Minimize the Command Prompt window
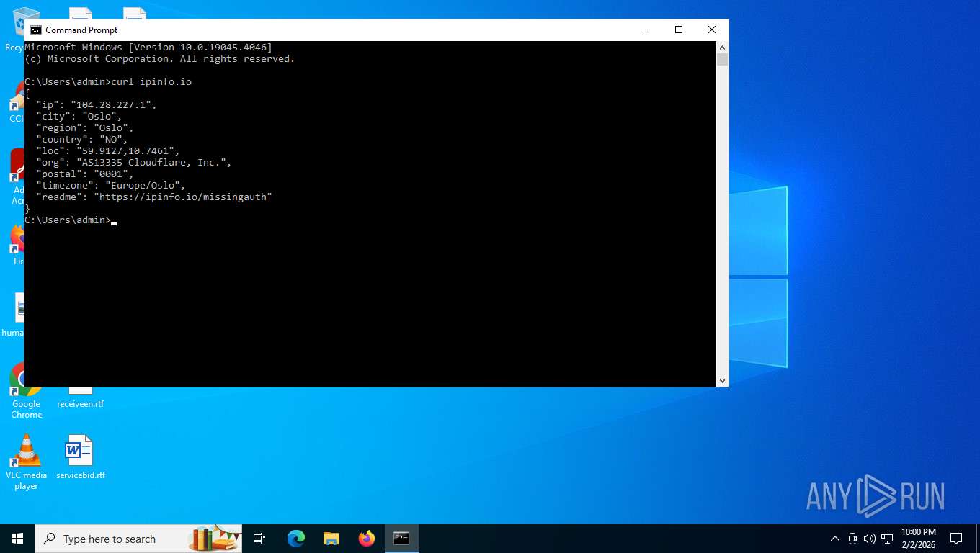980x553 pixels. [x=646, y=30]
